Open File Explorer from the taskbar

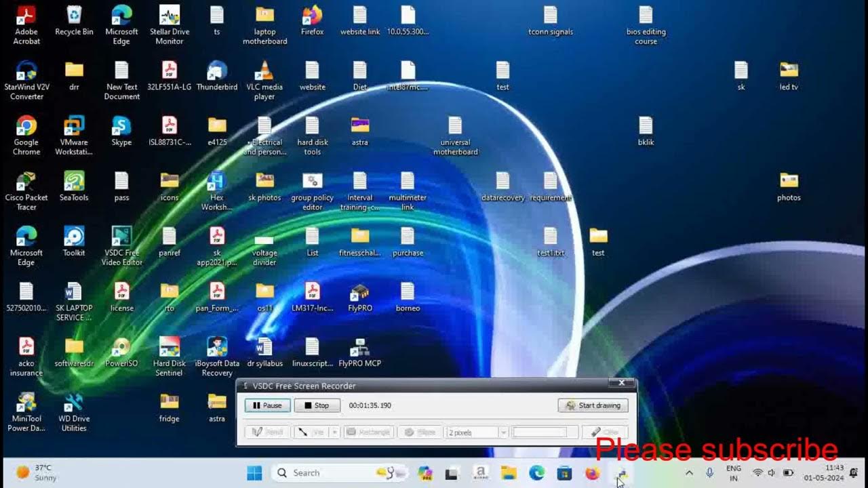509,473
